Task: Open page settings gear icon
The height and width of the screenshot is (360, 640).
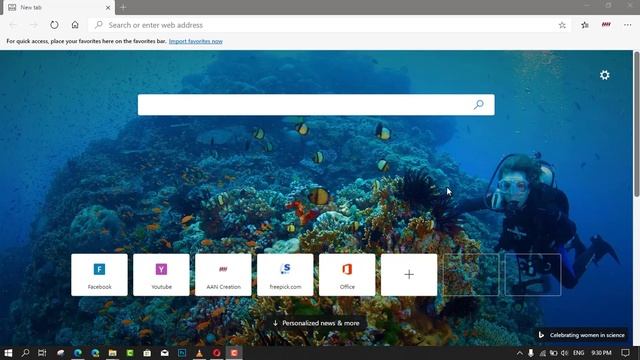Action: (604, 75)
